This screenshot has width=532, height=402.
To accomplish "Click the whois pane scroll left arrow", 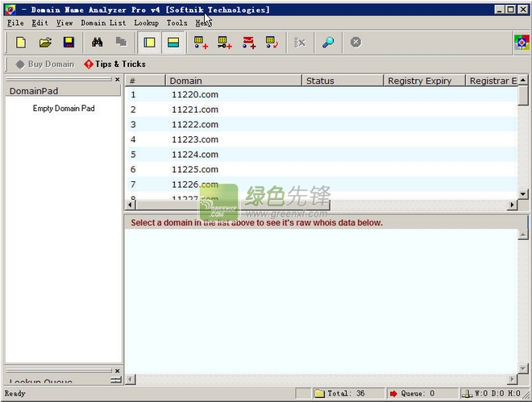I will click(x=131, y=379).
